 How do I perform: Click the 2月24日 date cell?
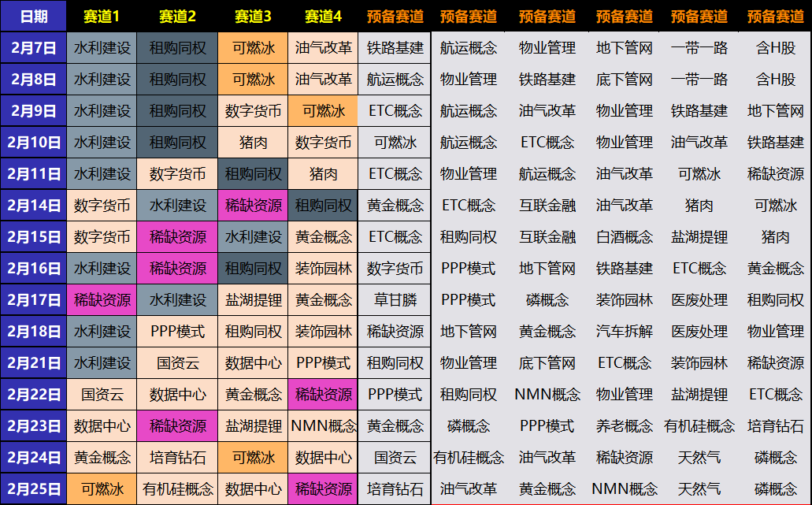click(34, 458)
